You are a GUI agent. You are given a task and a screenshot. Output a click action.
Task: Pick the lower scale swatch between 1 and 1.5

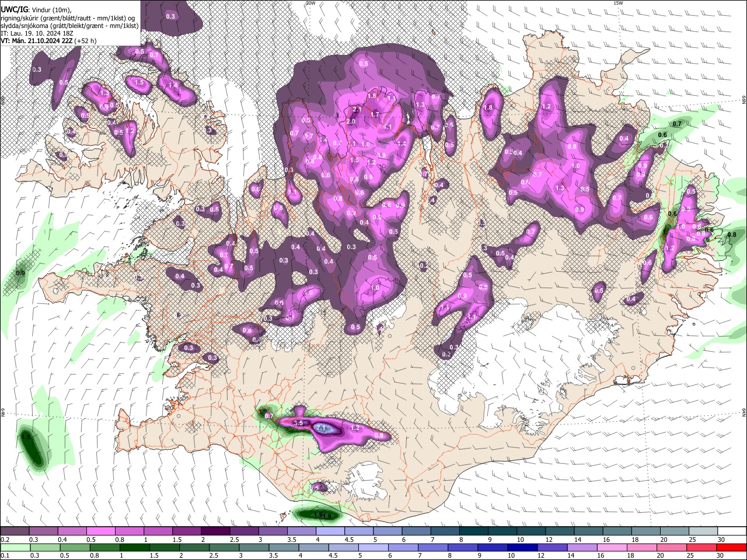135,548
